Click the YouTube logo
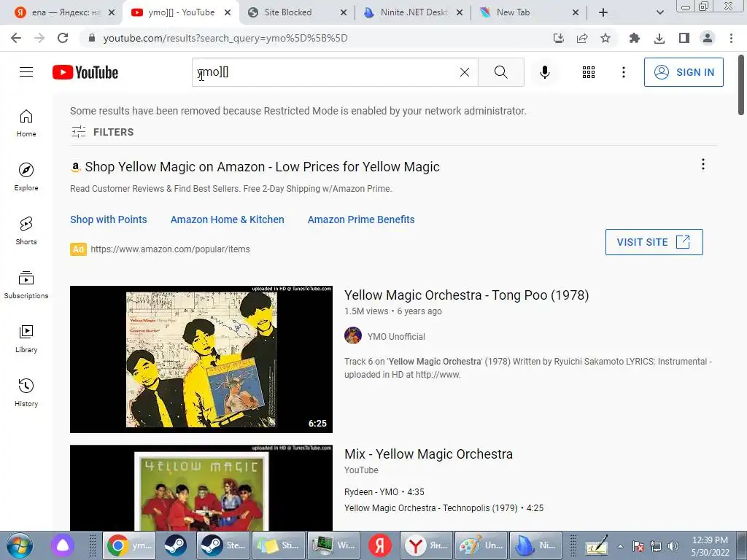The image size is (747, 560). [85, 72]
